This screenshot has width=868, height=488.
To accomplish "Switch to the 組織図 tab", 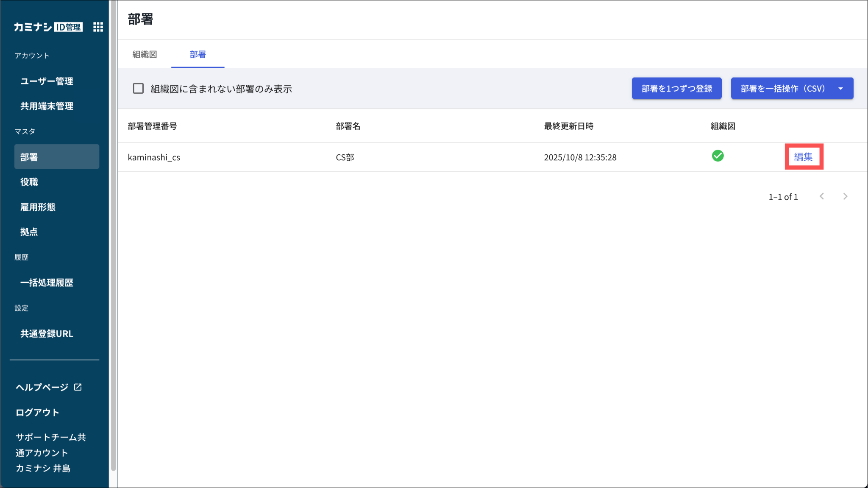I will (145, 54).
